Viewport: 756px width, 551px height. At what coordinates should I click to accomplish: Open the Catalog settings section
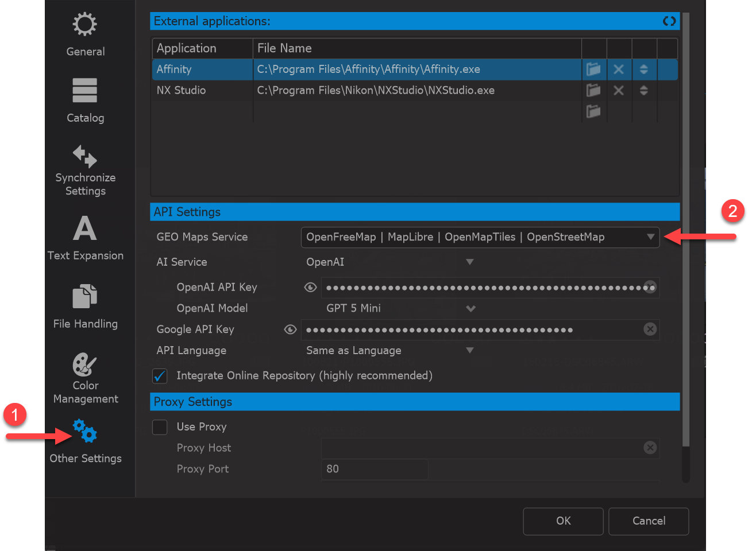85,101
